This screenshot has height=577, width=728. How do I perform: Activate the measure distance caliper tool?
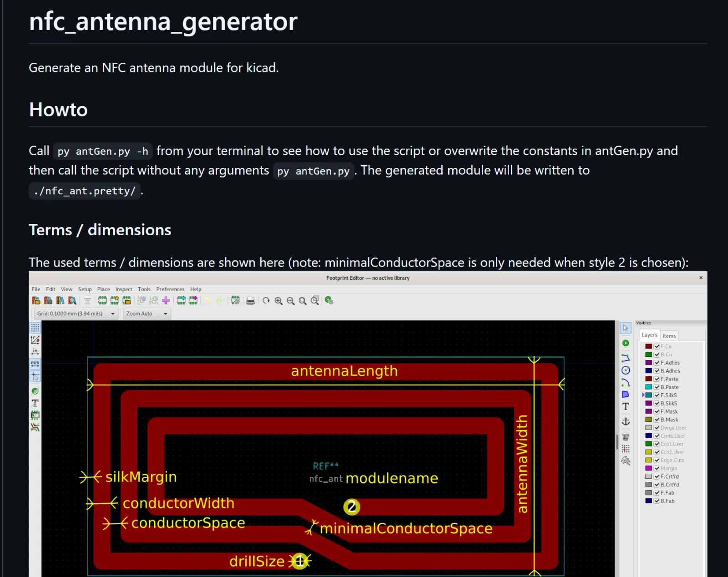[x=626, y=461]
